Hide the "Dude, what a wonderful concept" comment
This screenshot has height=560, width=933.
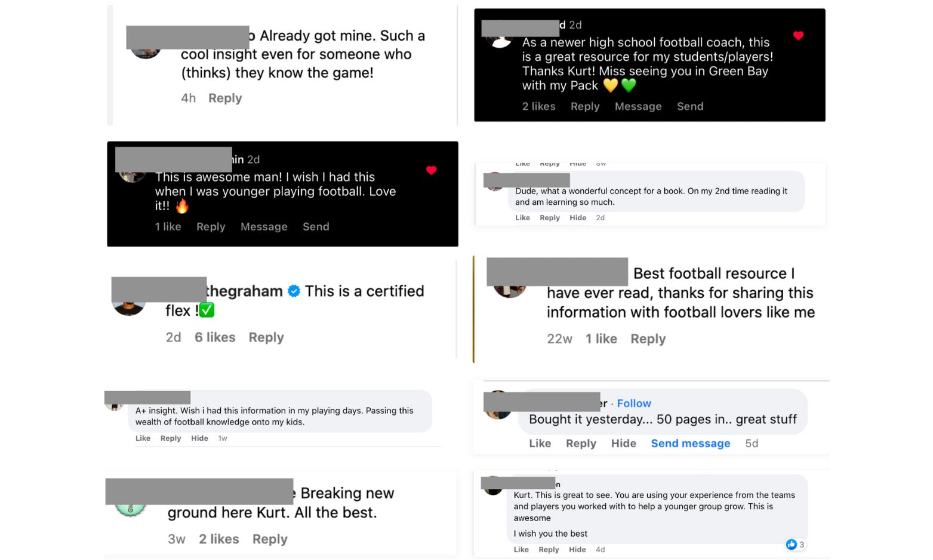coord(578,218)
